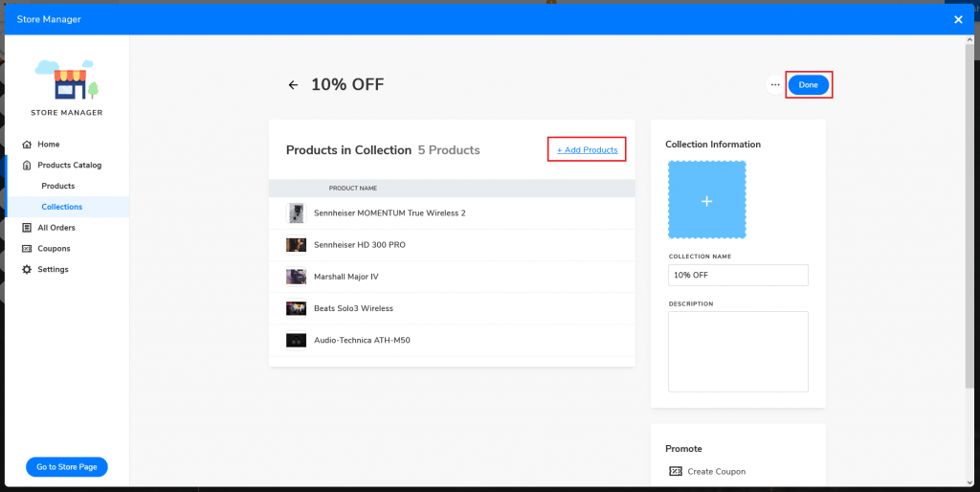This screenshot has height=492, width=980.
Task: Click the Products Catalog bag icon
Action: pos(26,165)
